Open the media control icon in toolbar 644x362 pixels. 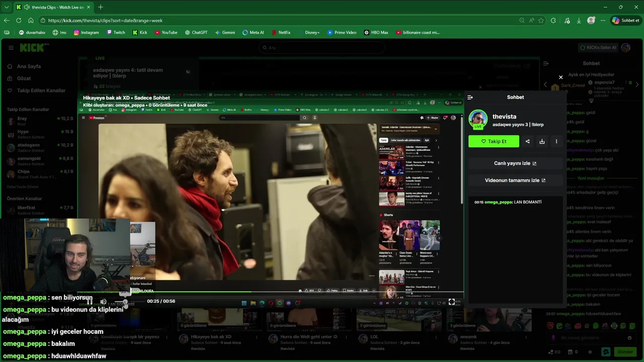pyautogui.click(x=567, y=21)
